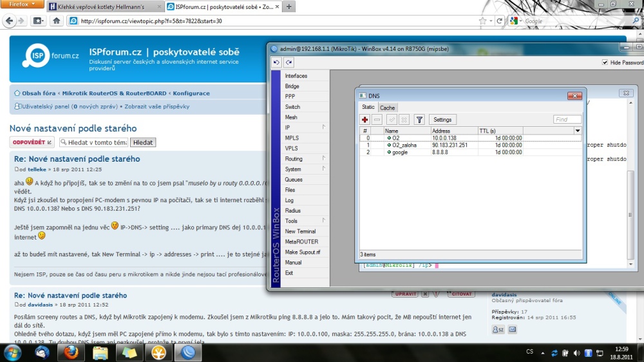Remove DNS entry with the minus icon
Image resolution: width=644 pixels, height=362 pixels.
(377, 120)
